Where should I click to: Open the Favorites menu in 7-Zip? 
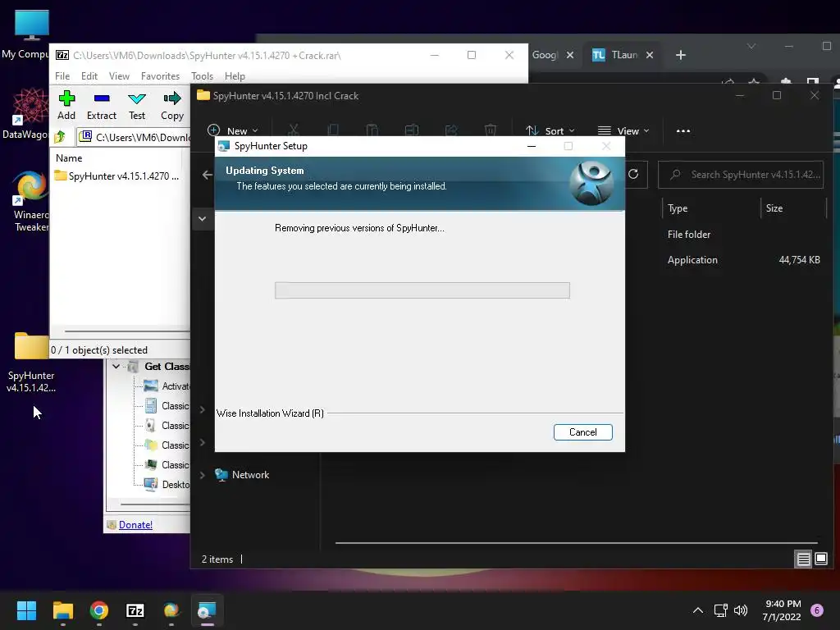(x=160, y=76)
